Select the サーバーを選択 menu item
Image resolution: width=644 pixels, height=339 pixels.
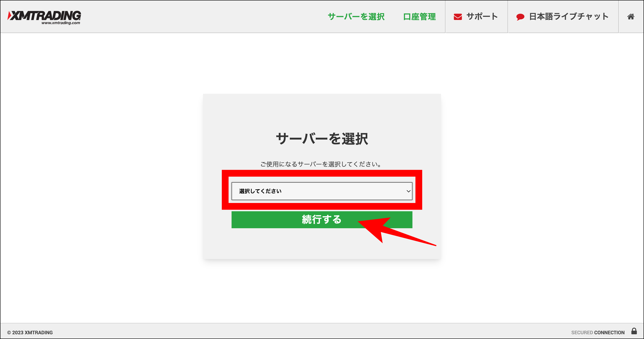point(356,17)
